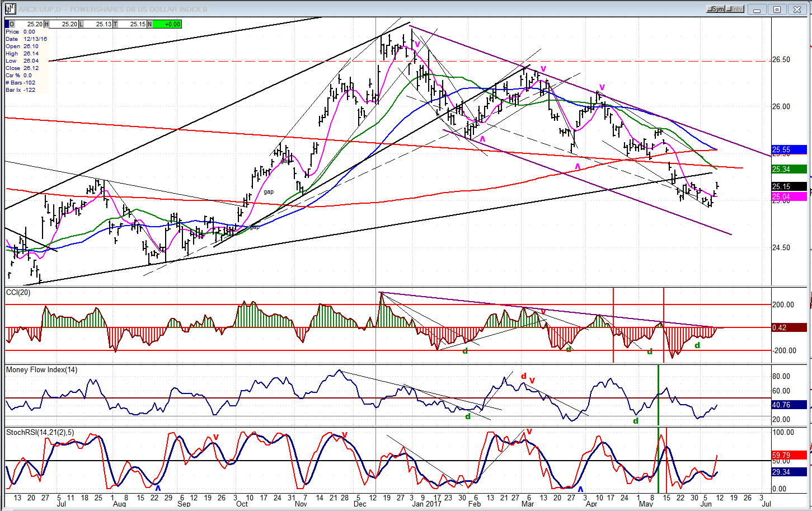Screen dimensions: 812x511
Task: Click the Low 26.04 row in data box
Action: point(26,61)
